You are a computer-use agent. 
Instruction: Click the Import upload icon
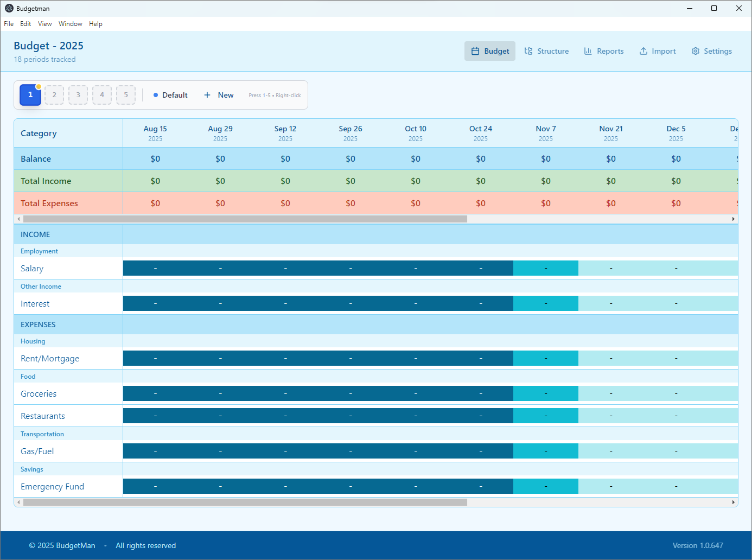click(x=642, y=50)
